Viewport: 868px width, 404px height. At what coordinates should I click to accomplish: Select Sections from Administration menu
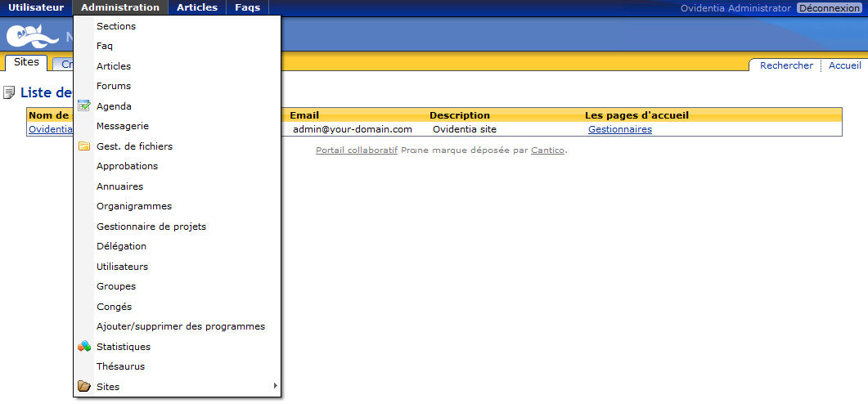coord(116,26)
